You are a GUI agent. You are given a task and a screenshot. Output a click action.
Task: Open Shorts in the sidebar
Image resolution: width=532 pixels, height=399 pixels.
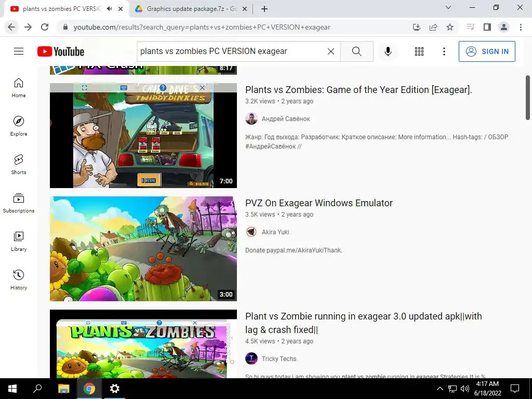pos(19,165)
